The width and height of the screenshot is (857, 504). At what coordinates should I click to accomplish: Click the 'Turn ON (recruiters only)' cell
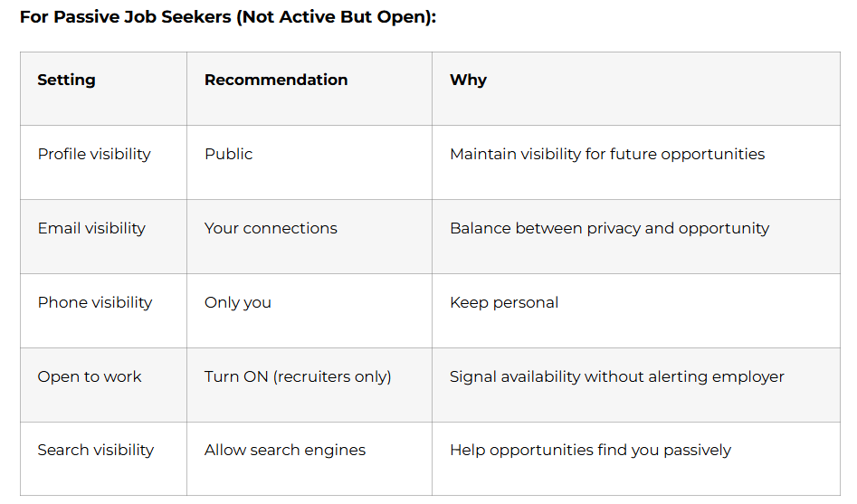(x=298, y=376)
